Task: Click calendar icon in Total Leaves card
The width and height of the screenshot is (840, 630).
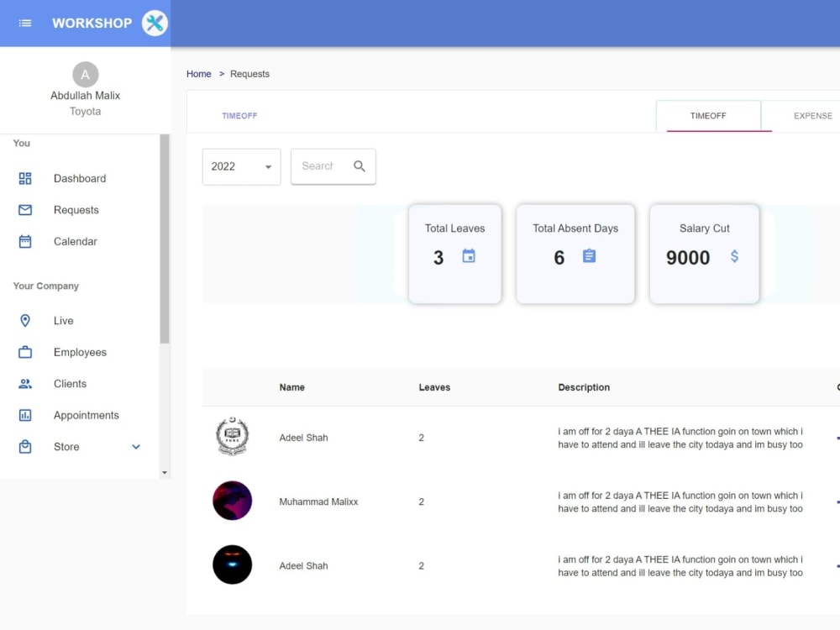Action: [x=469, y=256]
